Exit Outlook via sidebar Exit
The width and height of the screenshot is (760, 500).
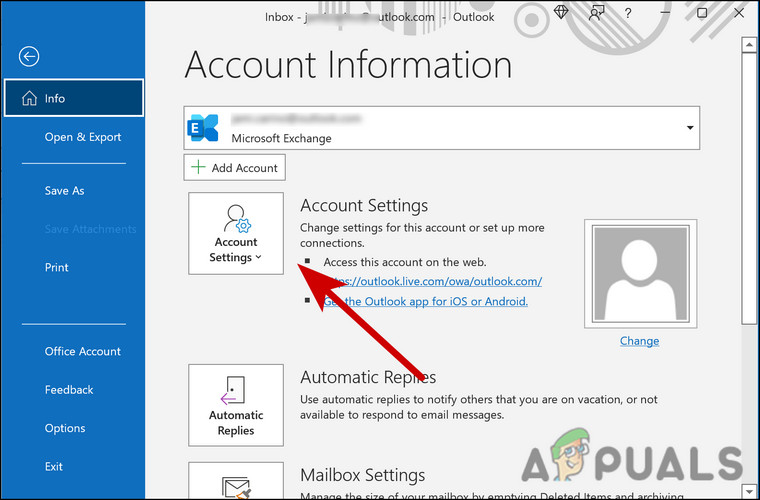(x=54, y=467)
